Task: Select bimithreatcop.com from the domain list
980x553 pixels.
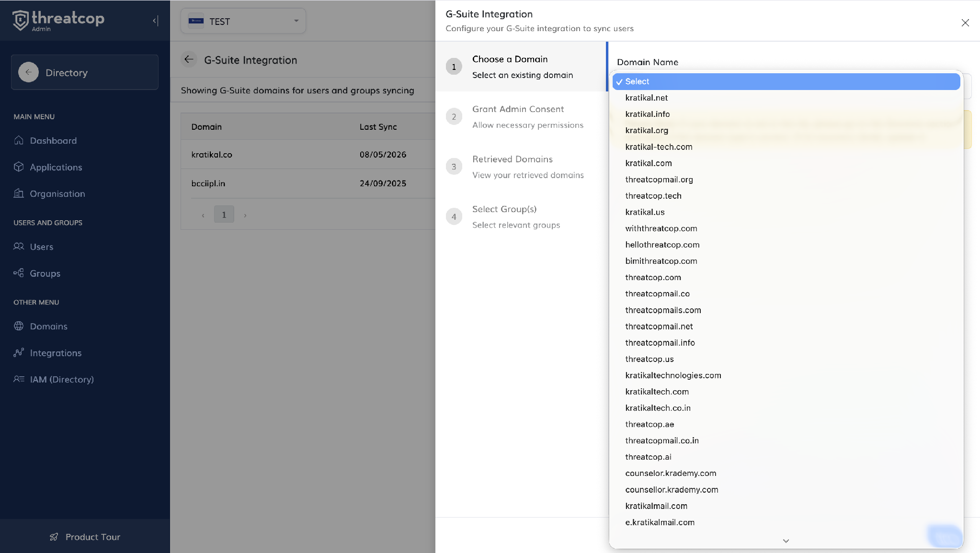Action: (x=786, y=261)
